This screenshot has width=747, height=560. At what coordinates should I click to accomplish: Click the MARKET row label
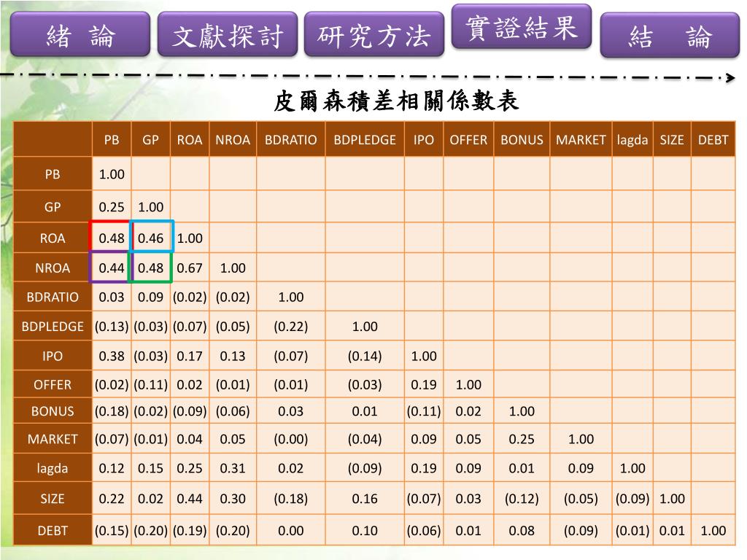coord(53,438)
